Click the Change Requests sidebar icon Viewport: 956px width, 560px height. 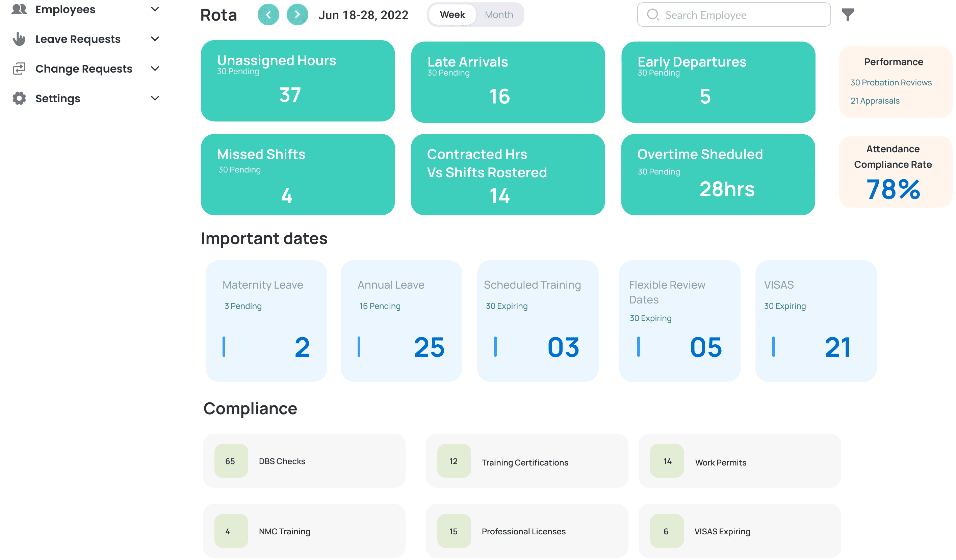click(19, 68)
